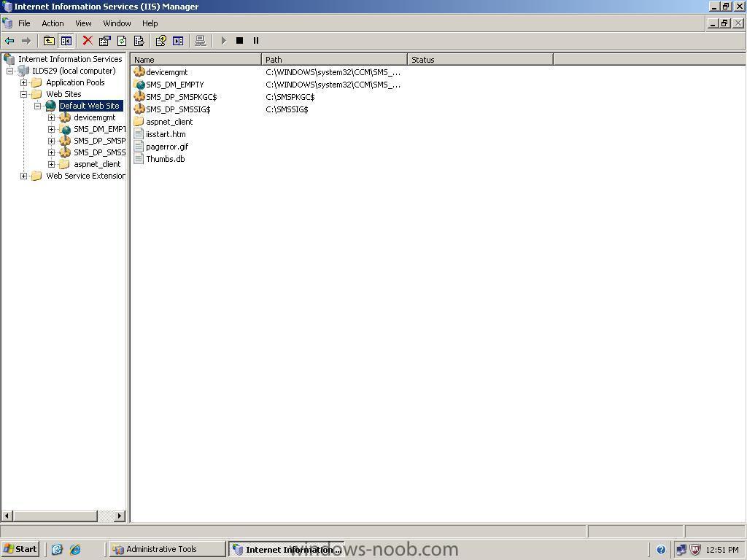
Task: Select aspnet_client in the left tree
Action: tap(97, 164)
